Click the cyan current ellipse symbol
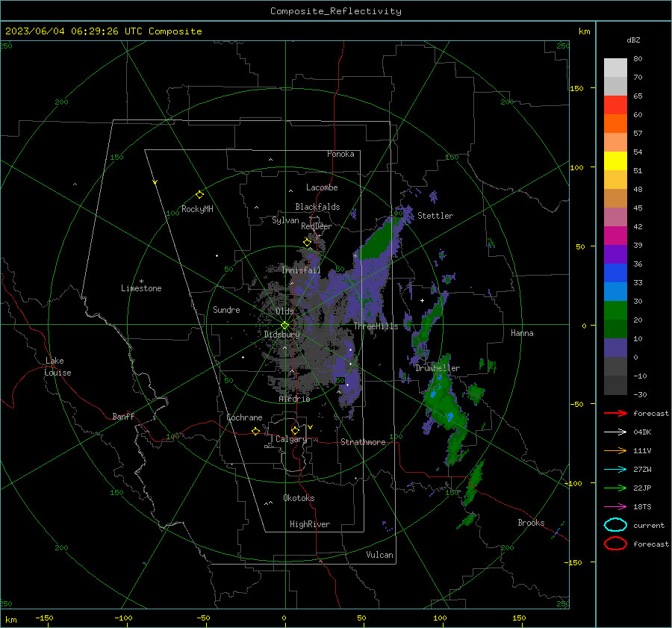 (615, 525)
